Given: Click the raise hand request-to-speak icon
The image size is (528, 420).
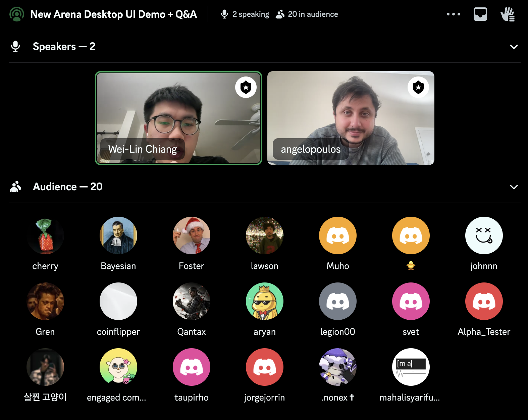Looking at the screenshot, I should (507, 14).
